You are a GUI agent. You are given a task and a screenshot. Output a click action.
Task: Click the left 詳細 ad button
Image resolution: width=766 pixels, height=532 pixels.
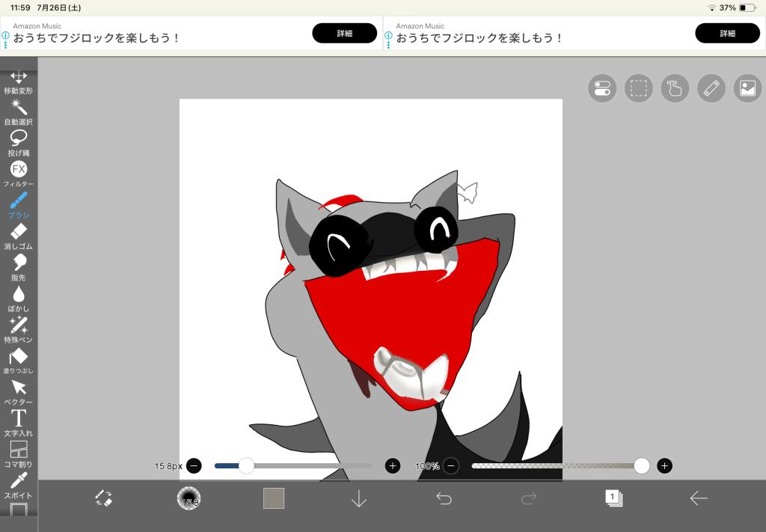tap(344, 33)
